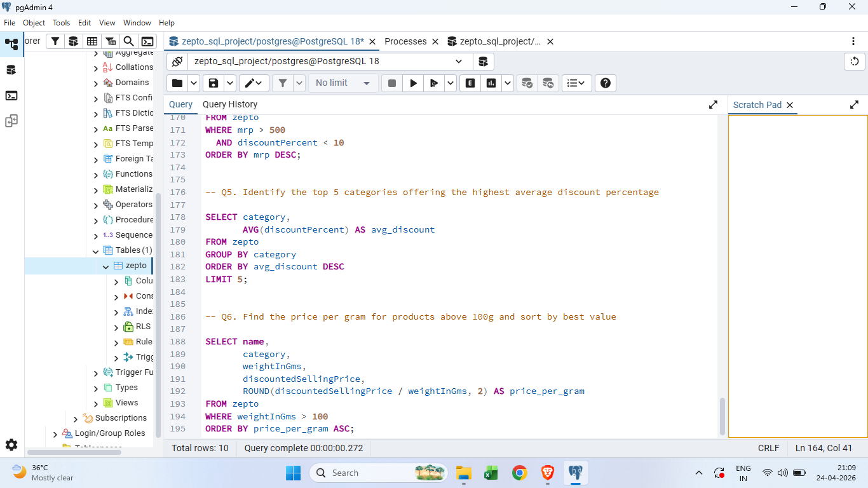Click the reset layout icon at top right
Viewport: 868px width, 488px height.
coord(855,62)
